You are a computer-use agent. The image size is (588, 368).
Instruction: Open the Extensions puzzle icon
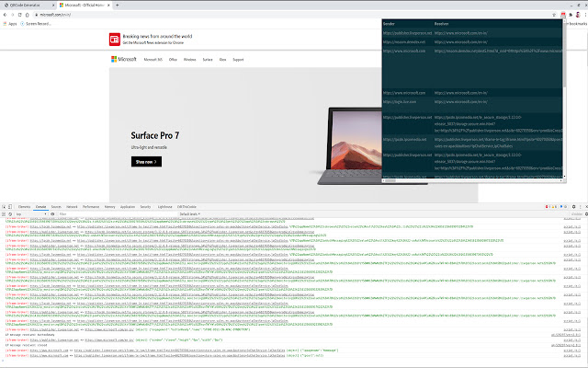point(571,15)
